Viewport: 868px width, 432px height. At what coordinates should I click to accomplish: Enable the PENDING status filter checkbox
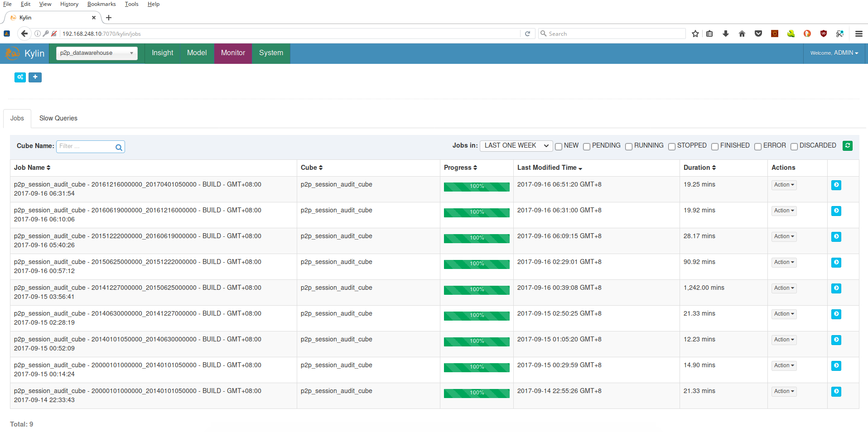pyautogui.click(x=587, y=146)
